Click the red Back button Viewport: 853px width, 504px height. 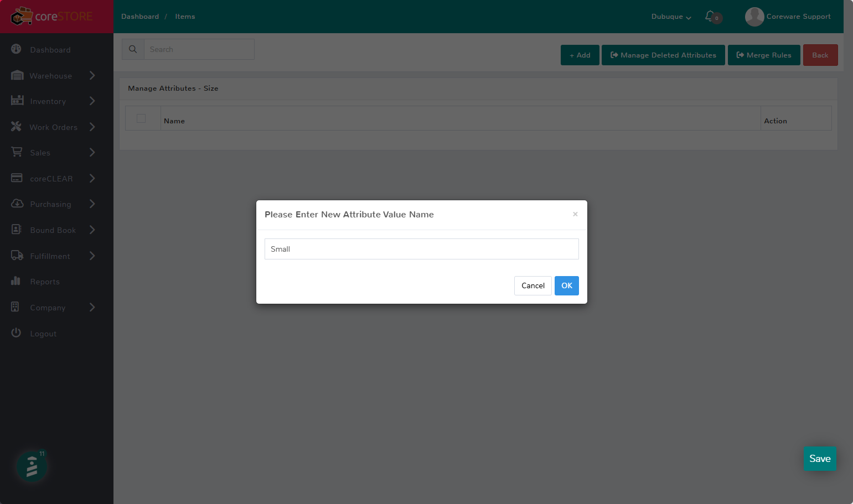[820, 55]
